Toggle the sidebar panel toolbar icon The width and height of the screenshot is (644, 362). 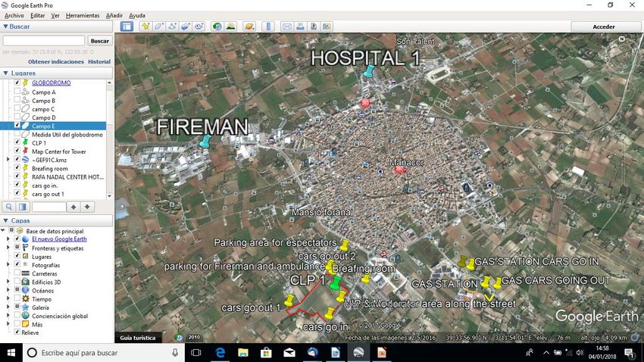127,27
